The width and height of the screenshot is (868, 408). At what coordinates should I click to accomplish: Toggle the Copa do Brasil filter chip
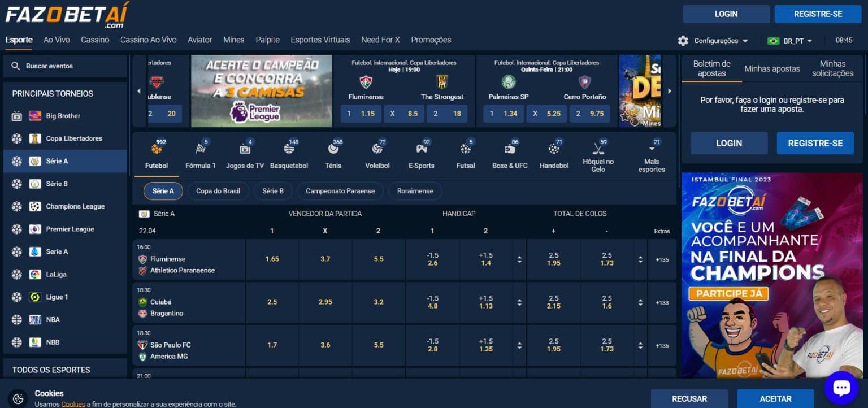pos(218,191)
